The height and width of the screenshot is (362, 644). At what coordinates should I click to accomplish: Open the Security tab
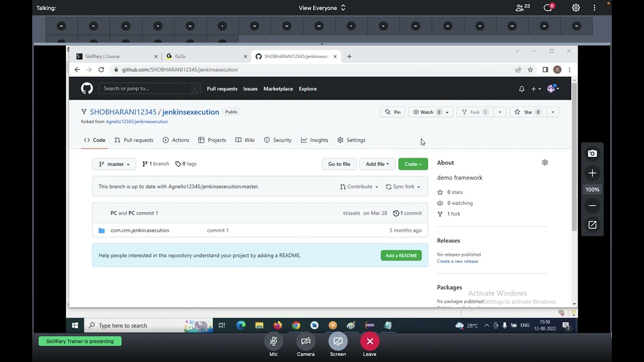[x=278, y=140]
